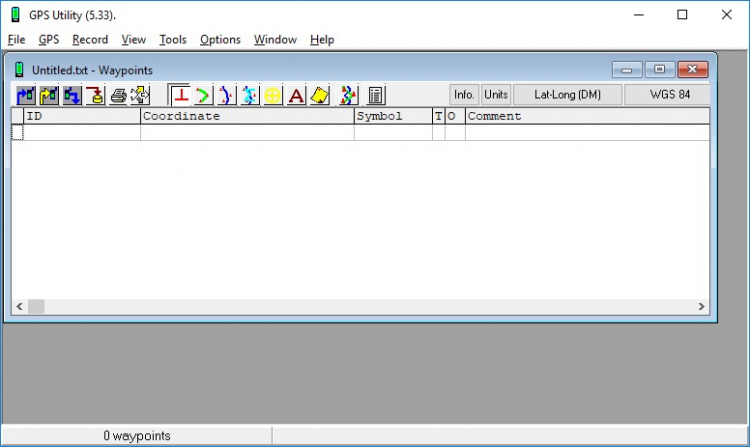This screenshot has height=447, width=750.
Task: Click the empty Comment cell in first row
Action: [x=587, y=132]
